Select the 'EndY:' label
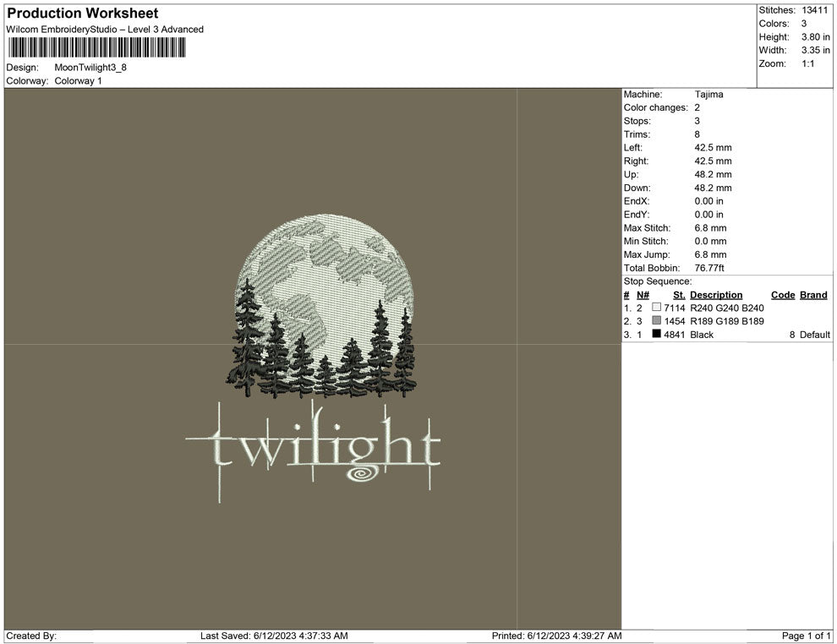This screenshot has width=837, height=644. coord(637,214)
